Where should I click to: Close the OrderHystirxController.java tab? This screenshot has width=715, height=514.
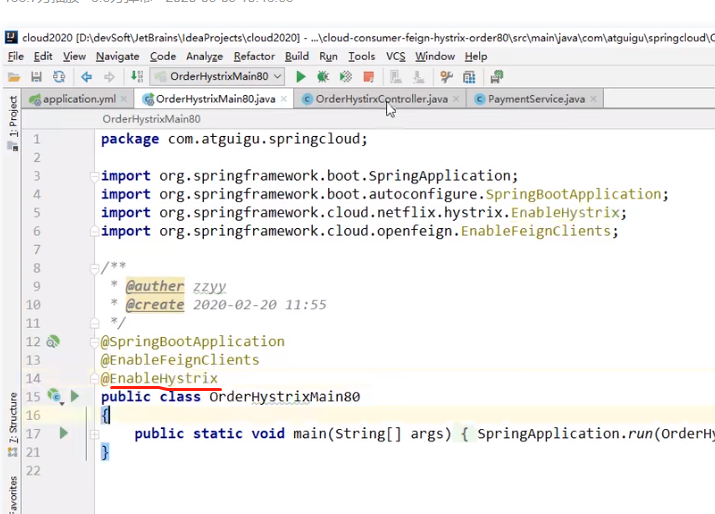(456, 99)
